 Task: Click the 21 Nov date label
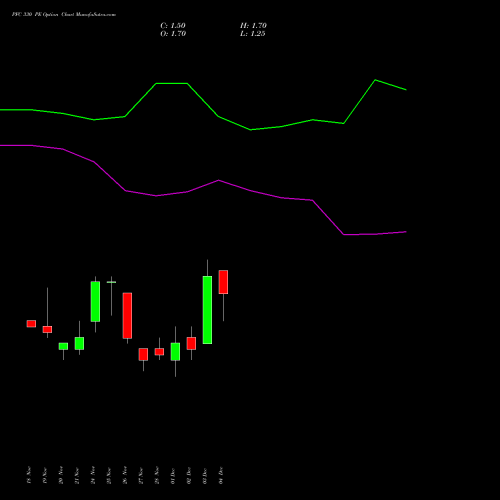click(77, 475)
